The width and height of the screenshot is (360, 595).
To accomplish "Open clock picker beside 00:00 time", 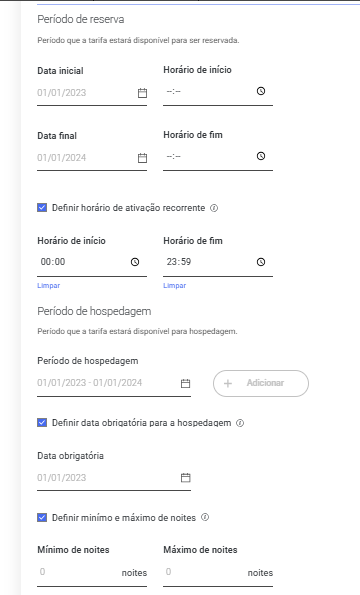I will point(135,262).
